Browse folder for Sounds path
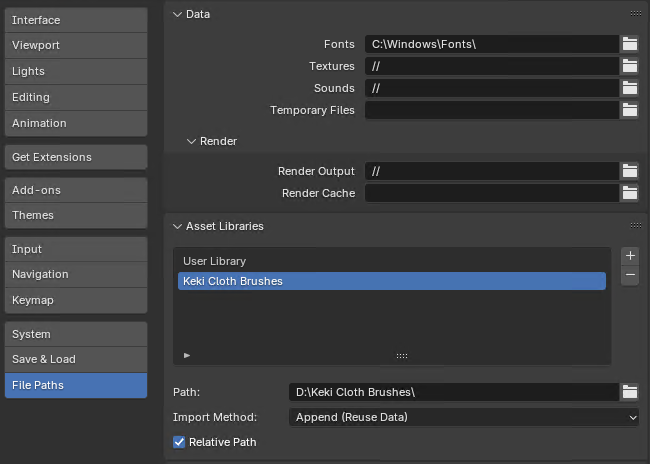The width and height of the screenshot is (650, 464). point(629,88)
